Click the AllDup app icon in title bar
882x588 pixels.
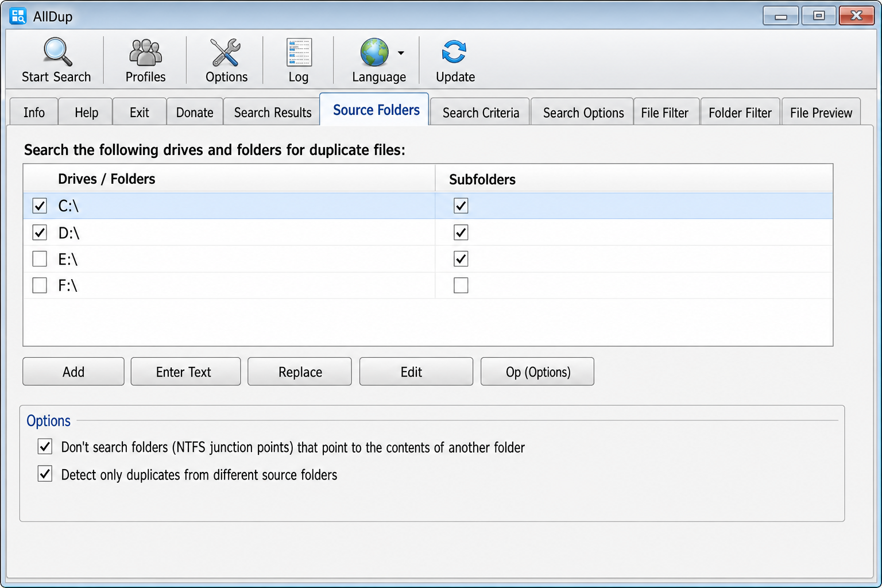point(18,16)
